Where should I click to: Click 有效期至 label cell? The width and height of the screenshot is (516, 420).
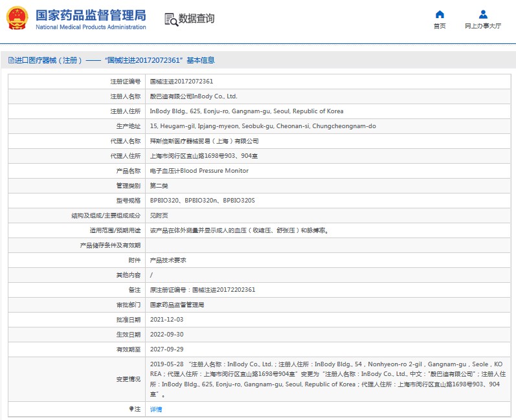pos(128,349)
